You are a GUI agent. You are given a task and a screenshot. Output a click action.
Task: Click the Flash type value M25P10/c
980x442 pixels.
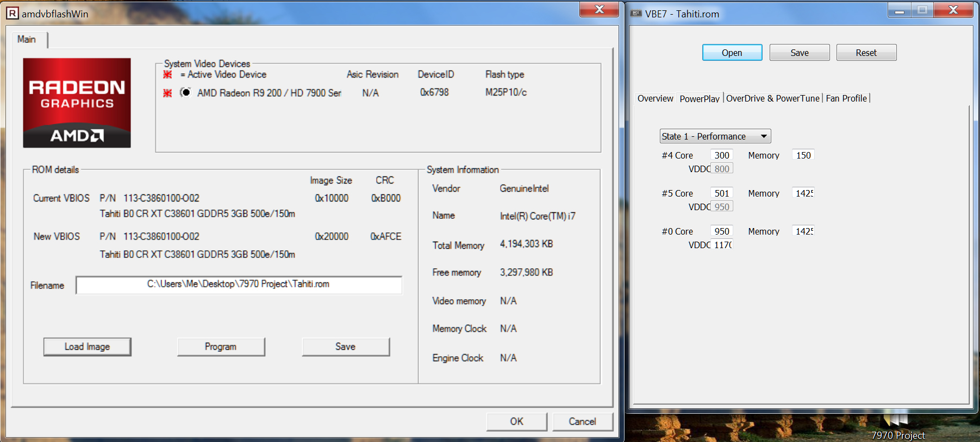coord(506,92)
